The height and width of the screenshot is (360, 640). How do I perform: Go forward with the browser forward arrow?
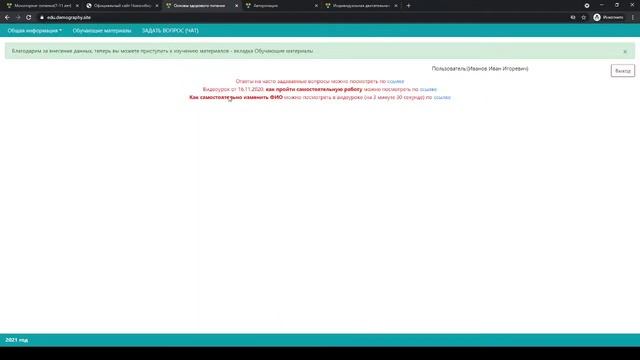(18, 18)
